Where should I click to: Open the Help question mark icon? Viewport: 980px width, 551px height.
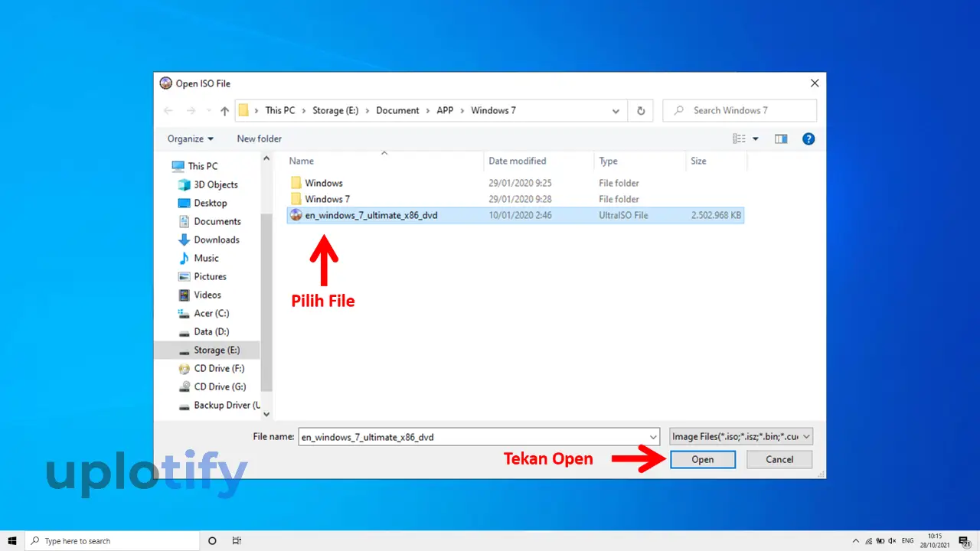click(x=808, y=139)
